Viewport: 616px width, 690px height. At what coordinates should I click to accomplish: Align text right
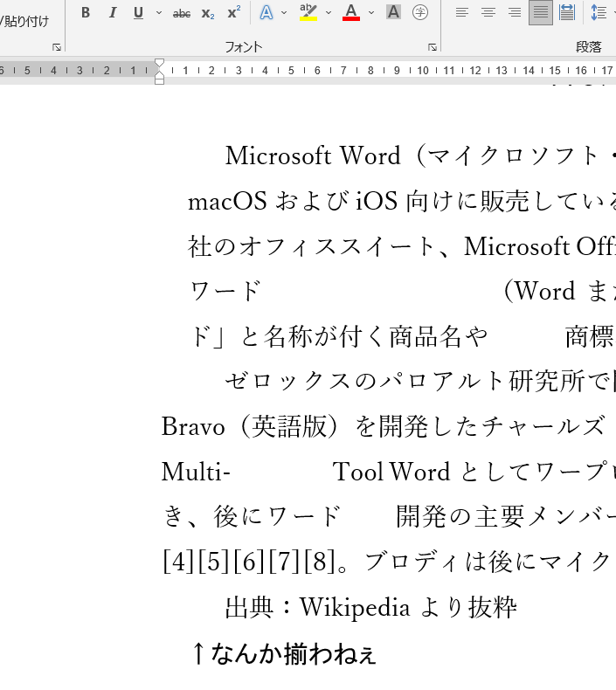pos(515,12)
